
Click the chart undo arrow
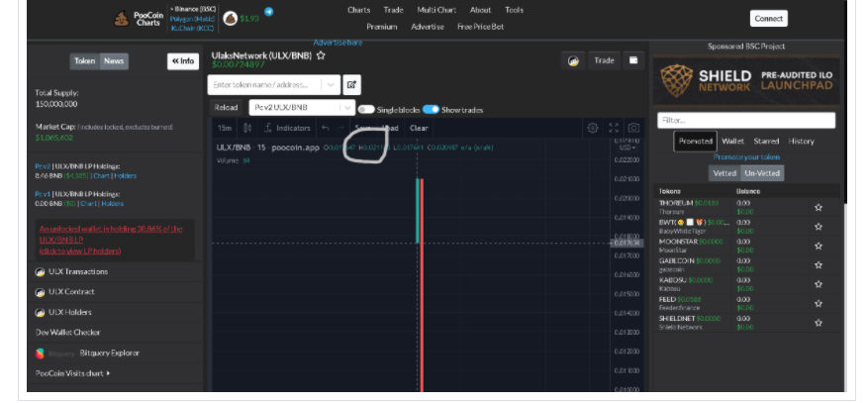tap(326, 128)
